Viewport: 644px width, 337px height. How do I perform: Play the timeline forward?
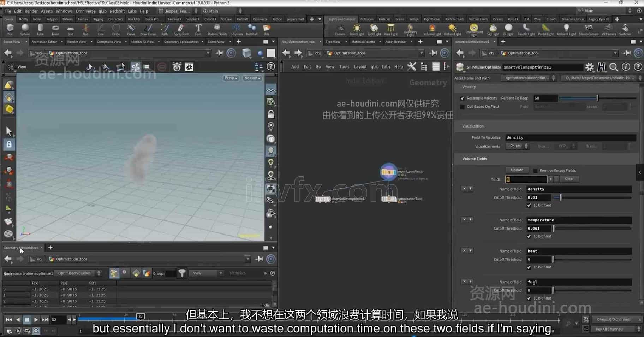tap(36, 320)
